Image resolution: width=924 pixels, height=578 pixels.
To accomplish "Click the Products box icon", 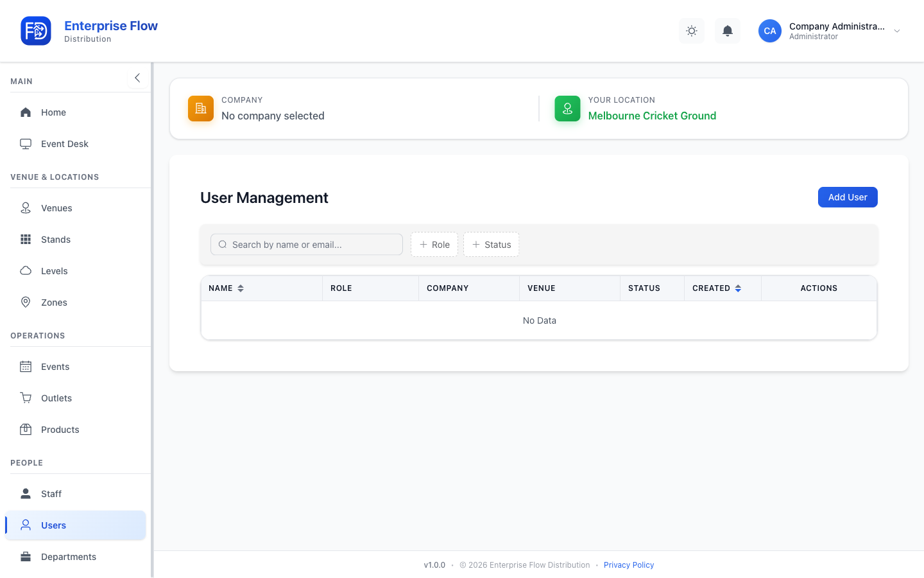I will [26, 430].
